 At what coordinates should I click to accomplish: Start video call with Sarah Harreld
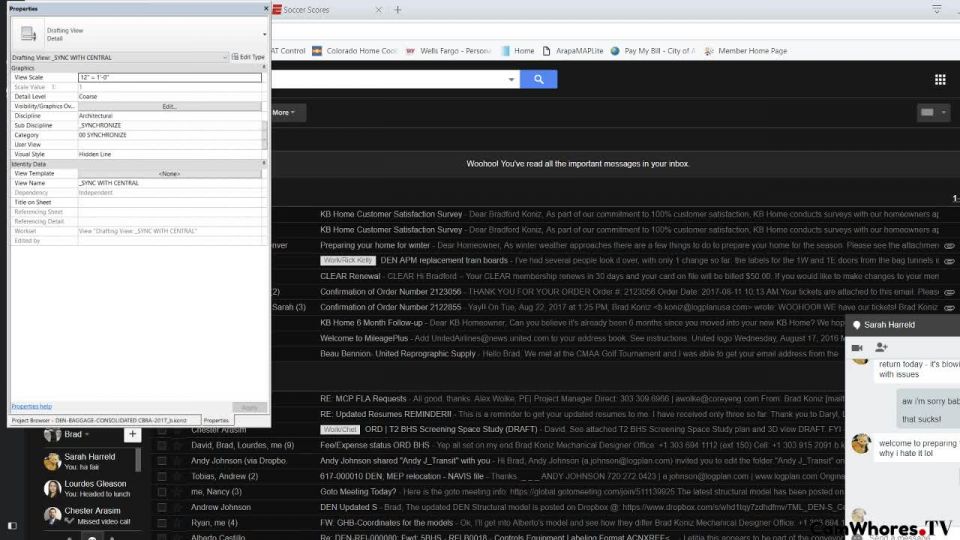[858, 347]
